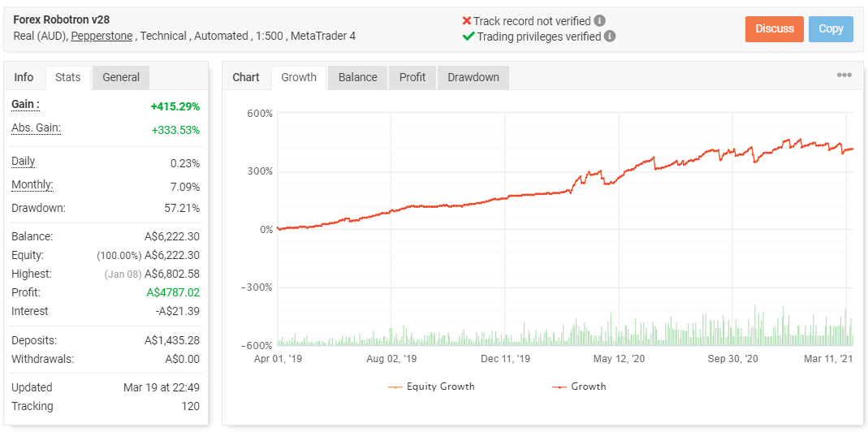Viewport: 868px width, 432px height.
Task: Switch to the General tab
Action: tap(121, 77)
